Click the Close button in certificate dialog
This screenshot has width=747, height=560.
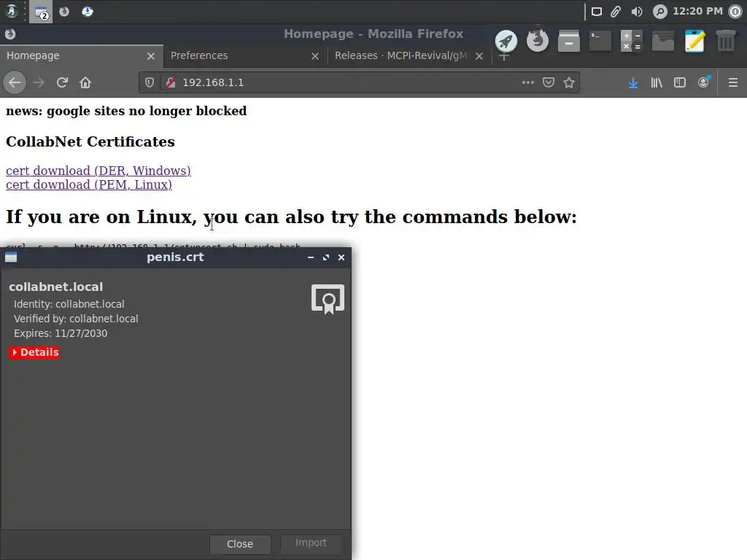click(x=240, y=544)
